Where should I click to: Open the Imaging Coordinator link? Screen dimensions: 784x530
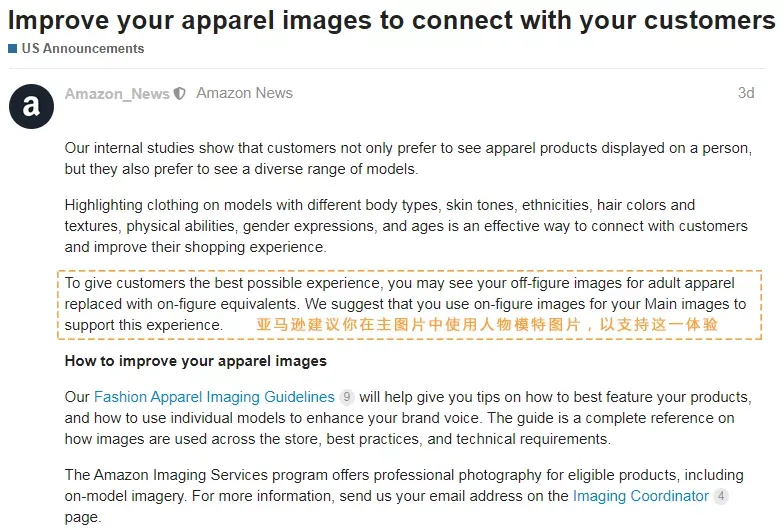point(640,496)
